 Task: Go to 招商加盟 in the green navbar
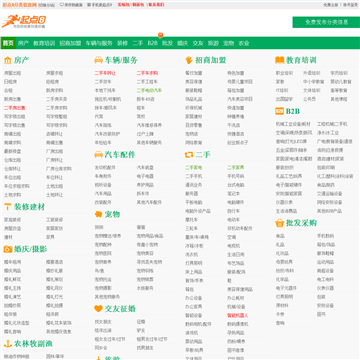[70, 43]
